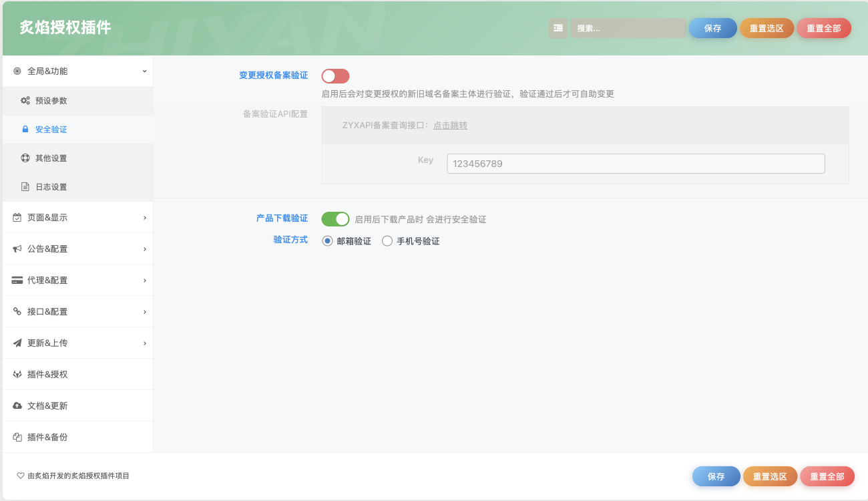The height and width of the screenshot is (501, 868).
Task: Click the cloud icon for 文档&更新
Action: [17, 406]
